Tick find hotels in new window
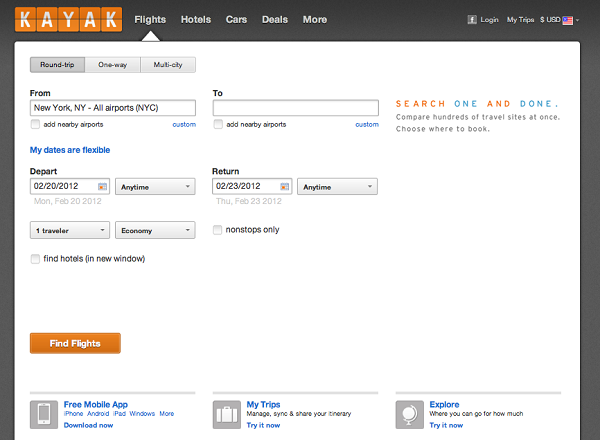The width and height of the screenshot is (600, 440). (35, 259)
